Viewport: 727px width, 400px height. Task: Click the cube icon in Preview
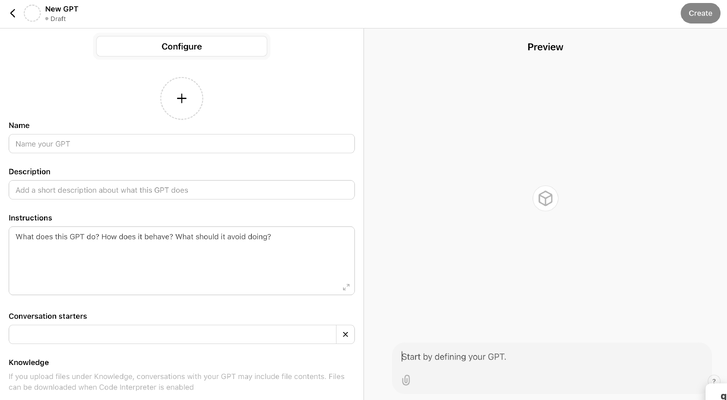(x=545, y=198)
